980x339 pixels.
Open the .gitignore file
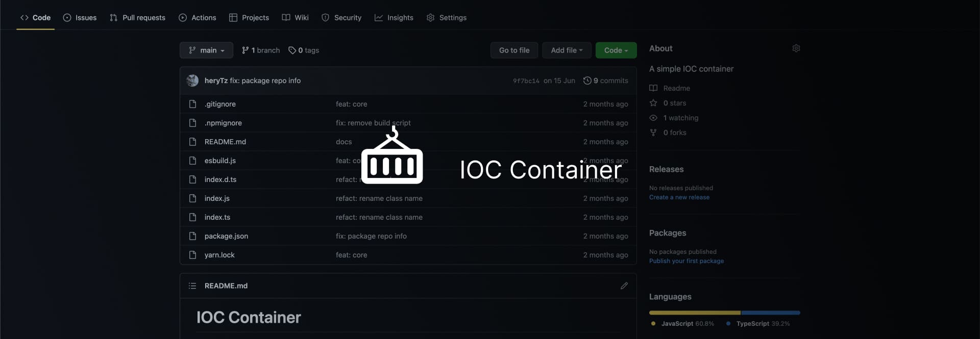(220, 104)
